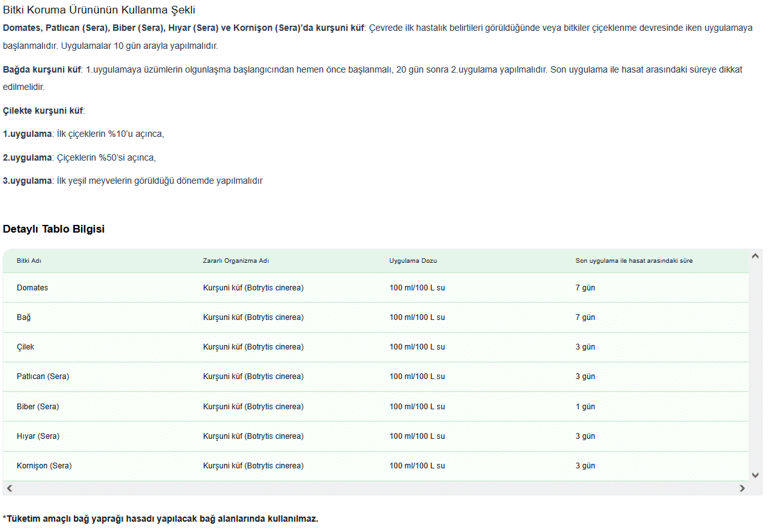
Task: Click the 'Kornişon (Sera)' table cell
Action: tap(44, 466)
